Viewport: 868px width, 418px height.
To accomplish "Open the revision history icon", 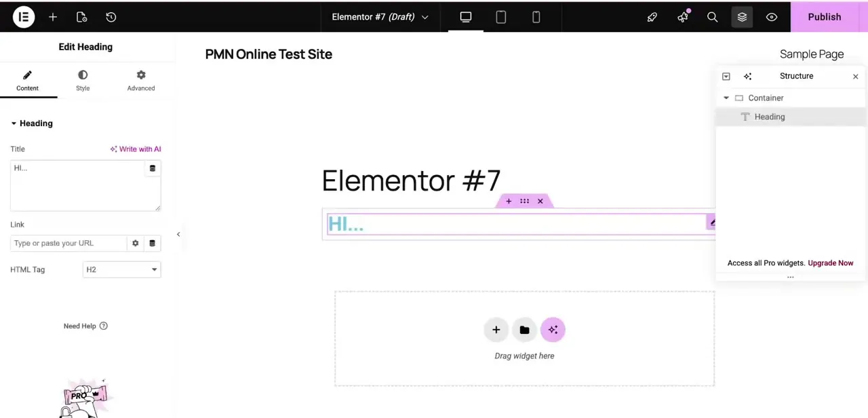I will [111, 17].
